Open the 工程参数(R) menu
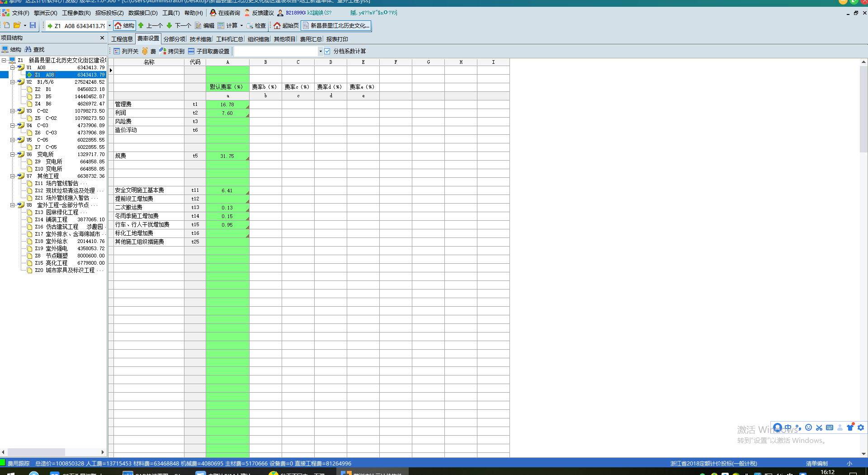 pos(76,13)
